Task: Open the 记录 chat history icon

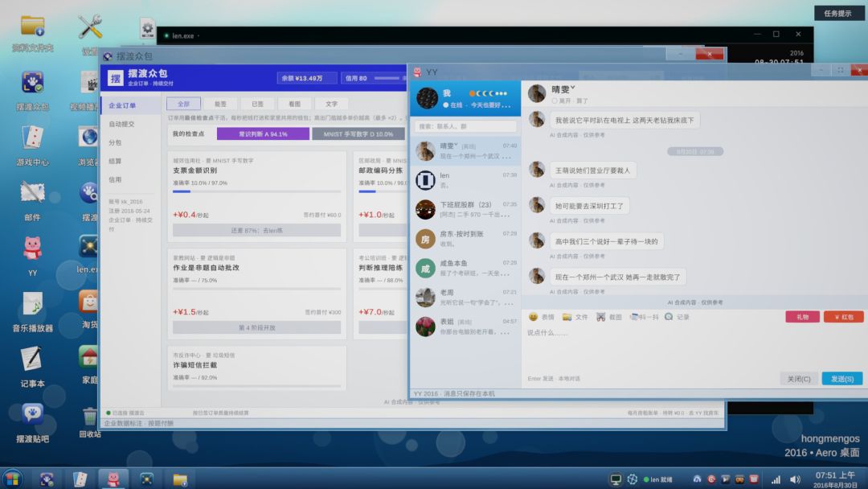Action: [x=677, y=317]
